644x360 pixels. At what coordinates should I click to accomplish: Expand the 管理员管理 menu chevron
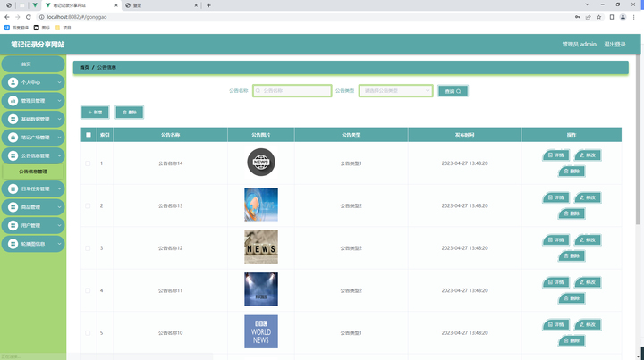coord(59,101)
